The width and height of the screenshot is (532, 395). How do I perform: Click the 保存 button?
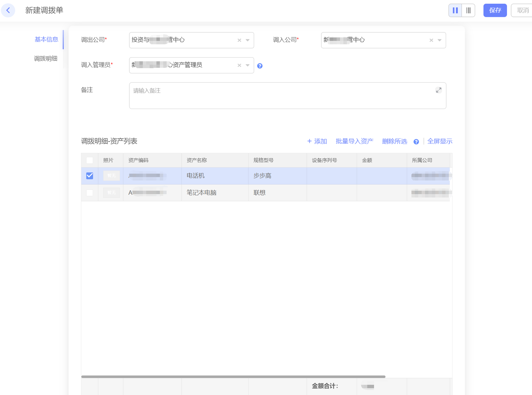495,10
